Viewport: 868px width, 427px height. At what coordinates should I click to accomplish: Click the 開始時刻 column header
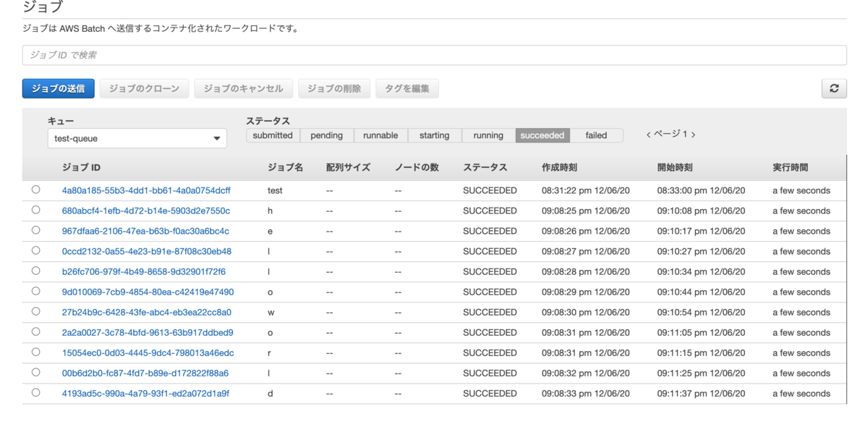coord(675,167)
